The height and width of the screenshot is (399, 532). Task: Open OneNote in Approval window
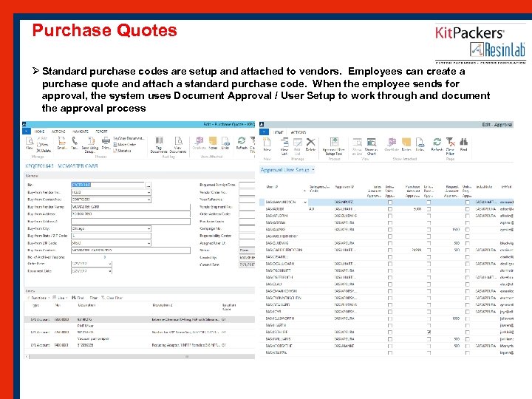tap(392, 144)
